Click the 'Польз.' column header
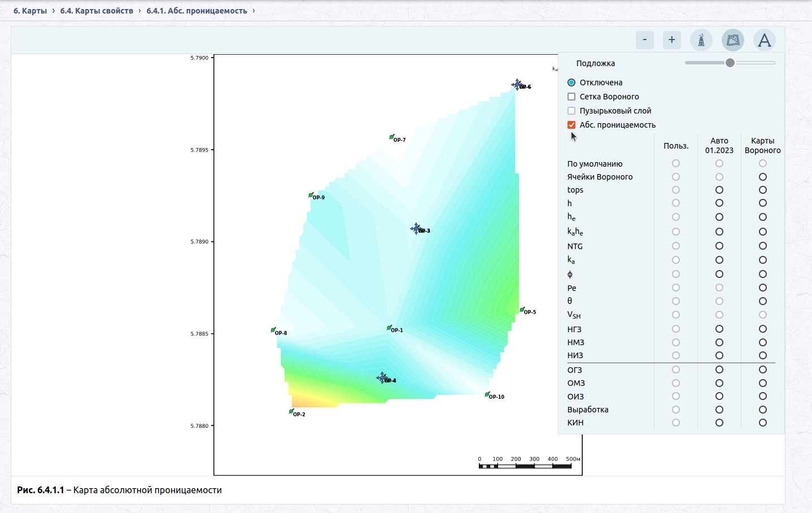This screenshot has width=812, height=513. (676, 146)
